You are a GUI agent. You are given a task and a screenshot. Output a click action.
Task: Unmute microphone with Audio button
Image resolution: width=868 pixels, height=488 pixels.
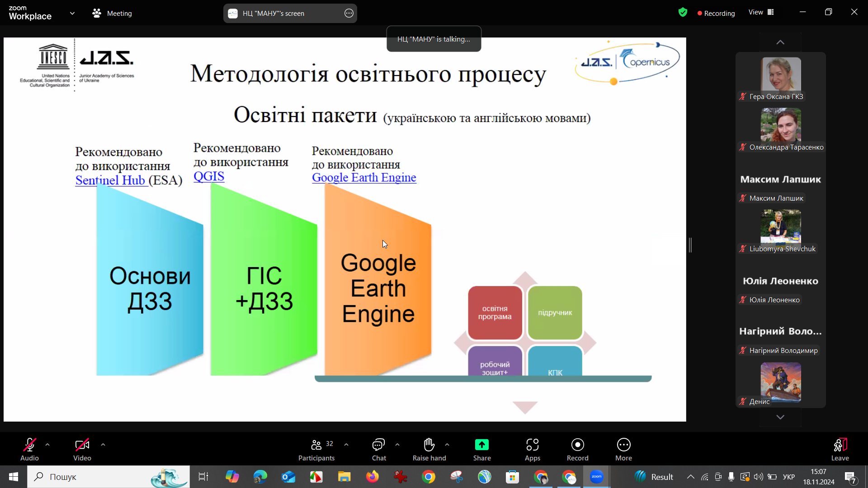click(29, 445)
